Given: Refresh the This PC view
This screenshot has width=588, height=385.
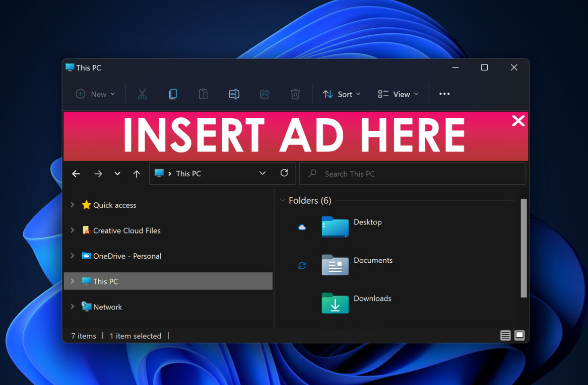Looking at the screenshot, I should coord(284,173).
